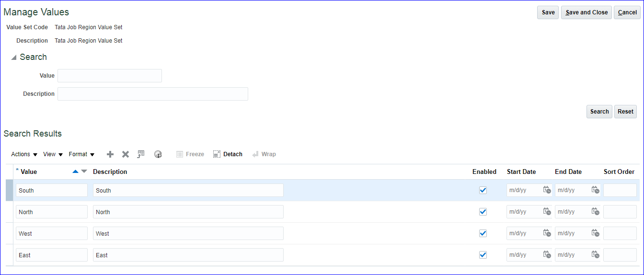Image resolution: width=644 pixels, height=275 pixels.
Task: Open the End Date calendar for North
Action: click(x=595, y=212)
